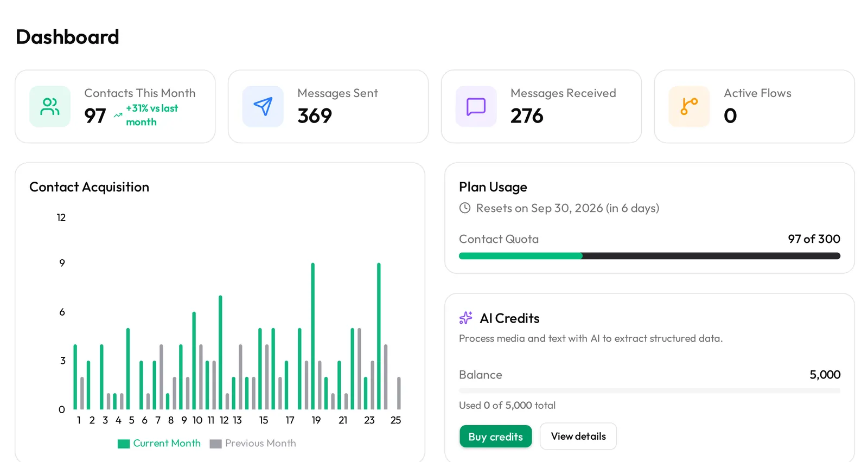Click the Balance amount 5,000
The image size is (868, 462).
coord(825,375)
